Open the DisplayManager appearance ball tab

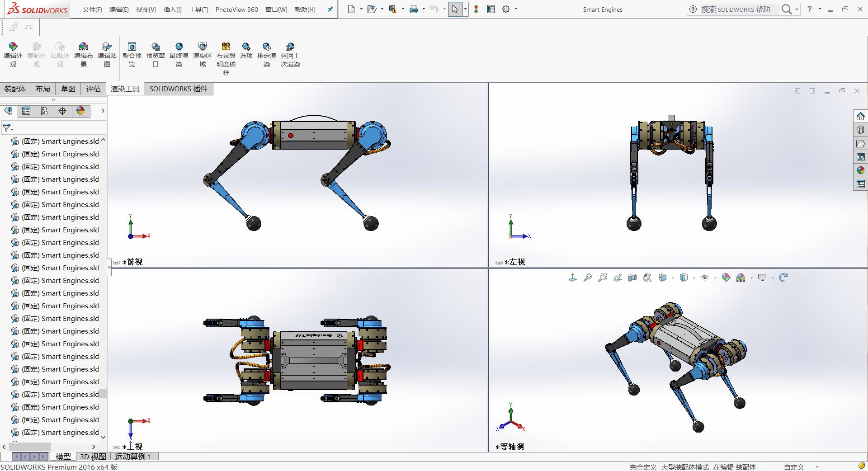pyautogui.click(x=80, y=111)
